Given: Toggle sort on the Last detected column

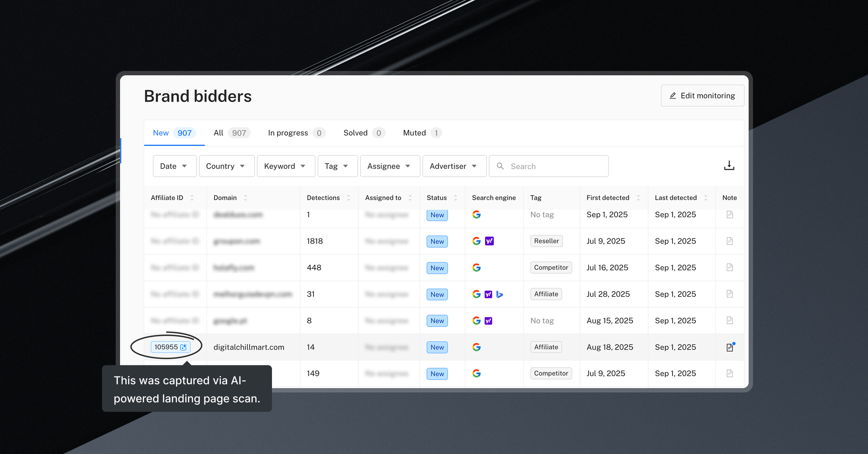Looking at the screenshot, I should (706, 198).
